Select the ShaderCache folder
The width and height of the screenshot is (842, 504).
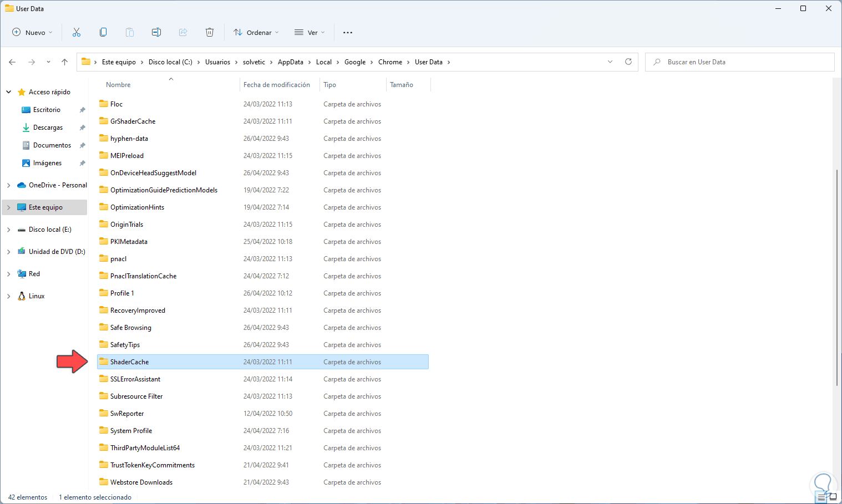[x=263, y=362]
